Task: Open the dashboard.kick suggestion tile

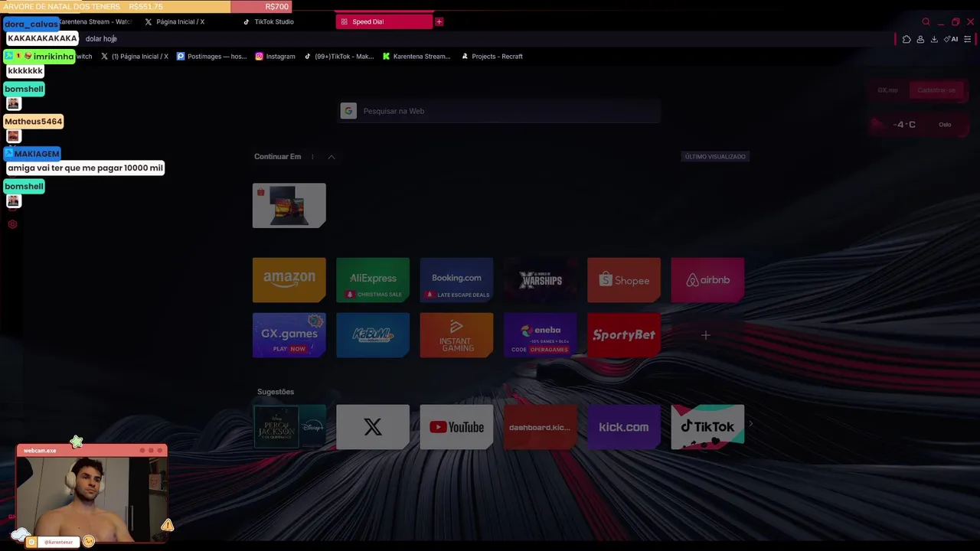Action: (x=540, y=427)
